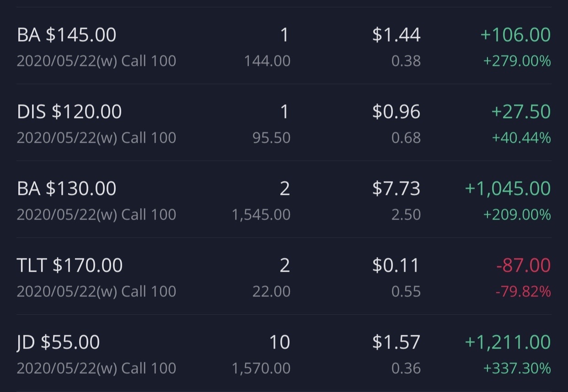
Task: Tap the +27.50 DIS profit
Action: [521, 112]
